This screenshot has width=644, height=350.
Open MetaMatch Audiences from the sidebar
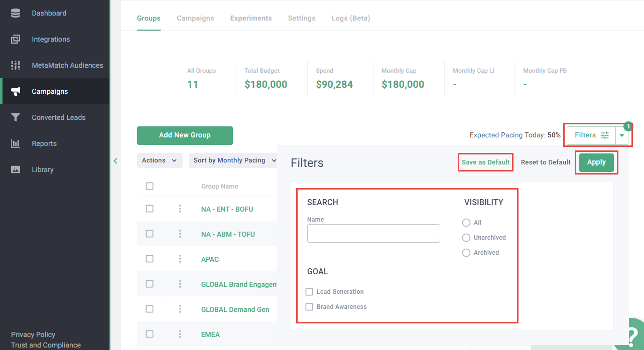click(14, 65)
